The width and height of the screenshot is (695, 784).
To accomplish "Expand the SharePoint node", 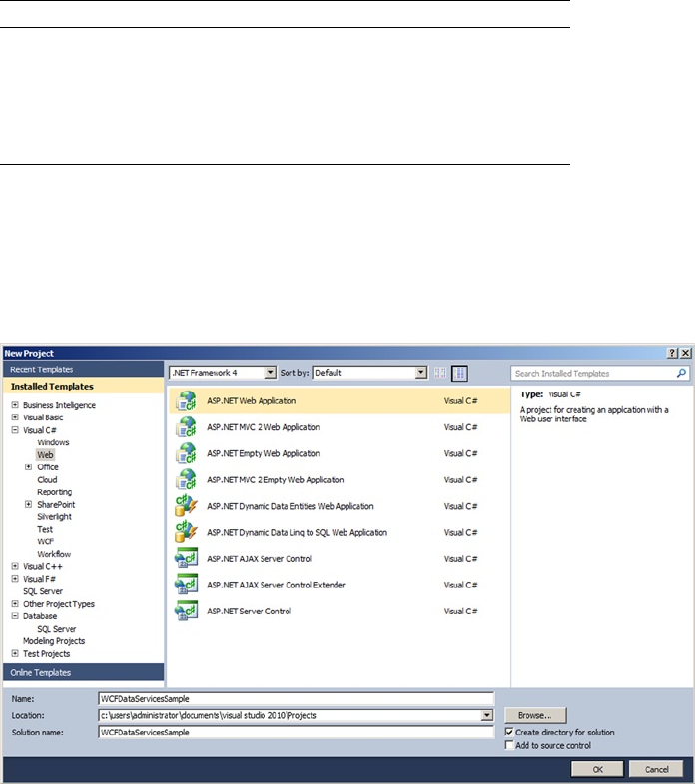I will click(29, 504).
